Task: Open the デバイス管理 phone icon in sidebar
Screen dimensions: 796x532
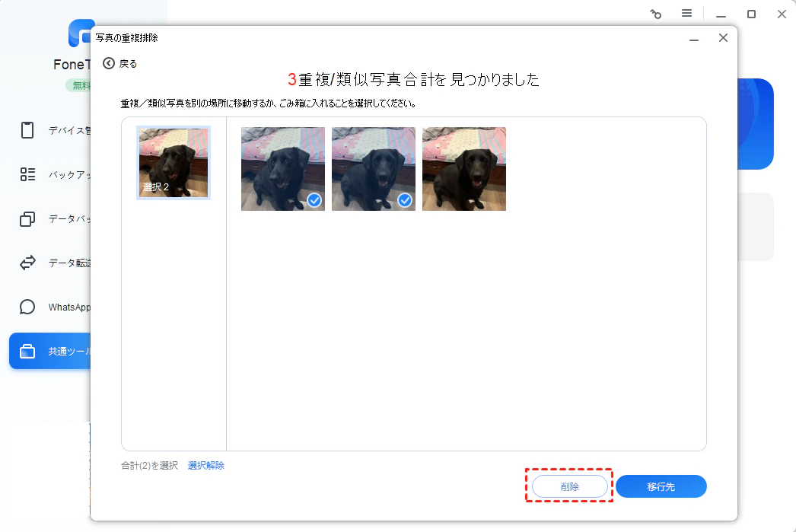Action: tap(27, 130)
